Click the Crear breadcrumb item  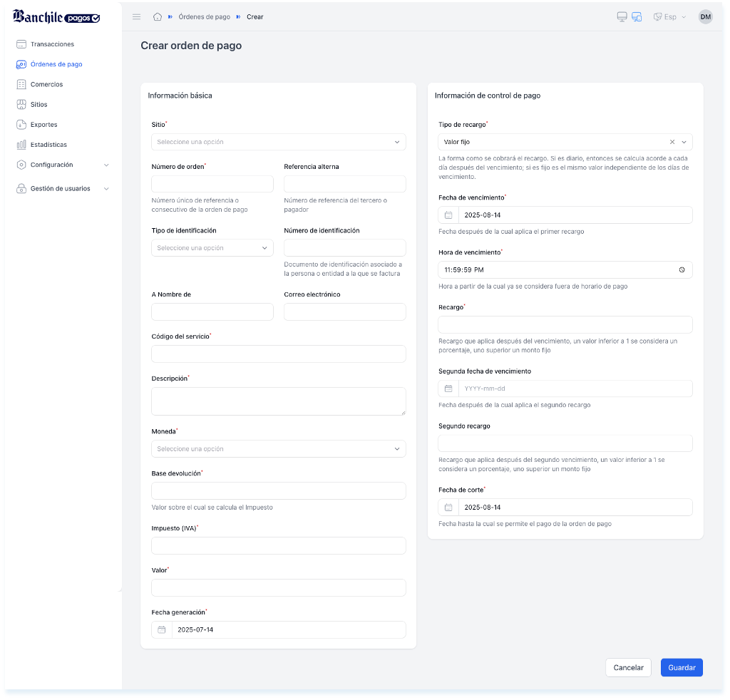pos(255,17)
